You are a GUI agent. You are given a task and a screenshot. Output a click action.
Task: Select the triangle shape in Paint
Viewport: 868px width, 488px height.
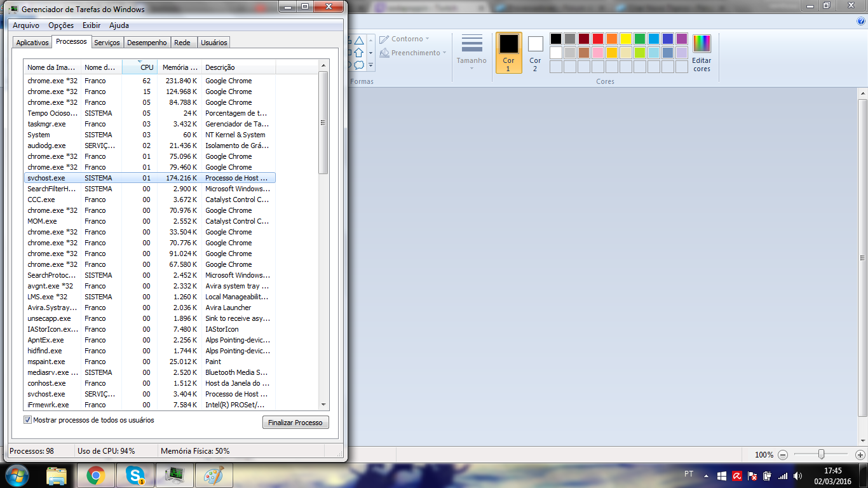pos(359,40)
